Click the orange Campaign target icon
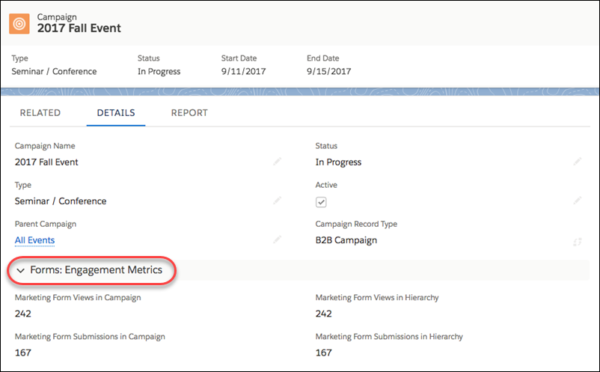This screenshot has height=372, width=600. [19, 24]
